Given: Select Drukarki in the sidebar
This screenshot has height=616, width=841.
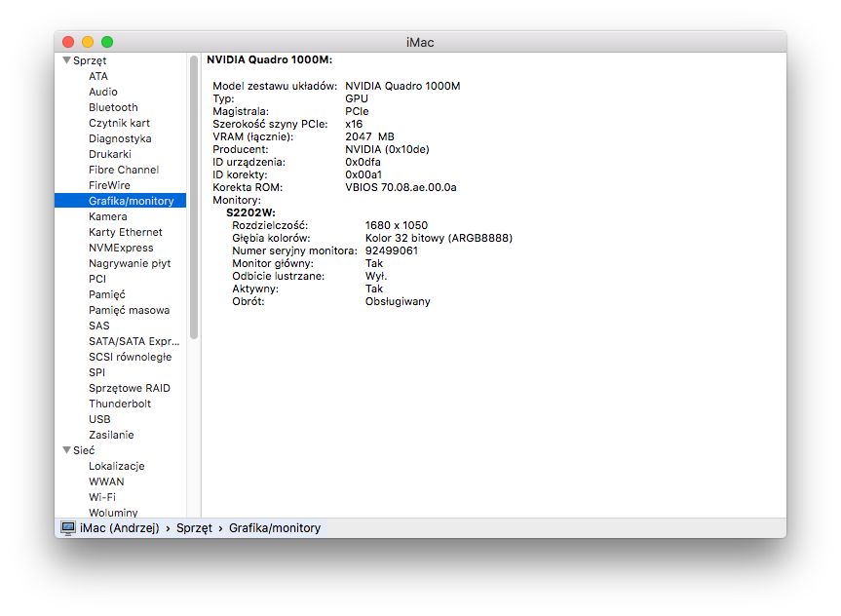Looking at the screenshot, I should [x=110, y=154].
